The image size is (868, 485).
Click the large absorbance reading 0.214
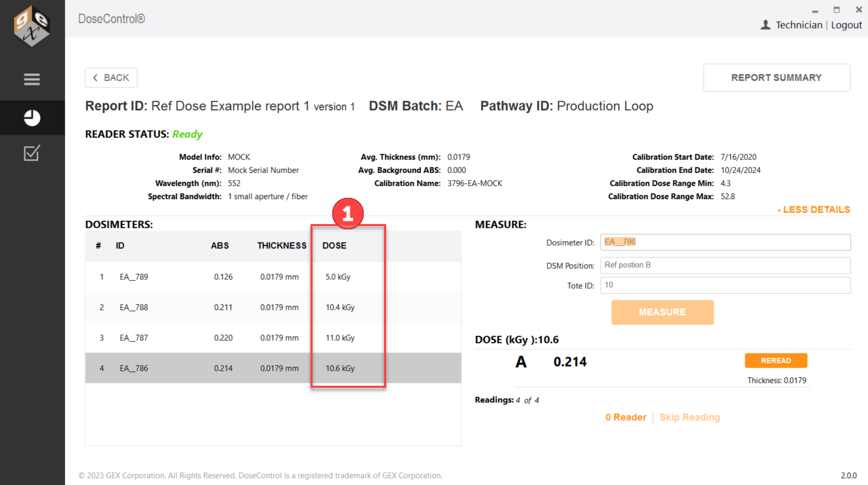click(570, 361)
